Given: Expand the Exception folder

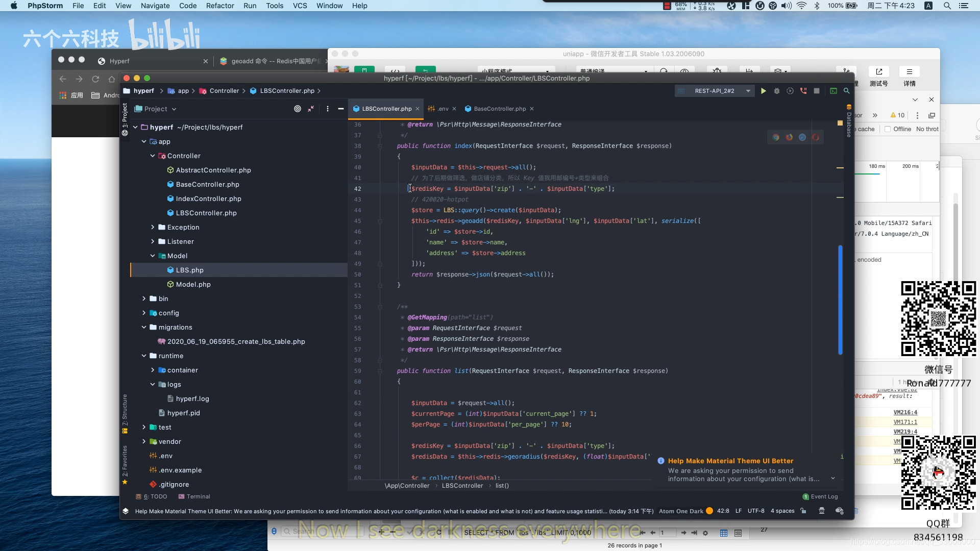Looking at the screenshot, I should click(x=153, y=227).
